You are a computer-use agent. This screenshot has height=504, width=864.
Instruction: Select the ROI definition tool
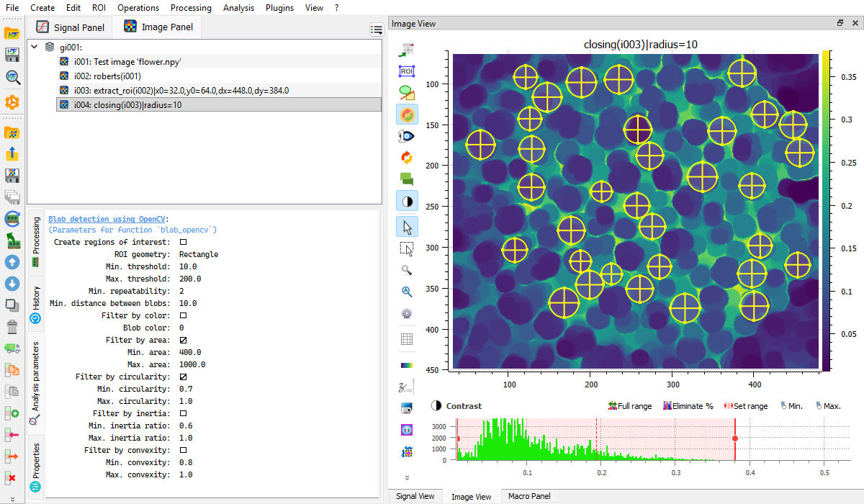point(407,71)
